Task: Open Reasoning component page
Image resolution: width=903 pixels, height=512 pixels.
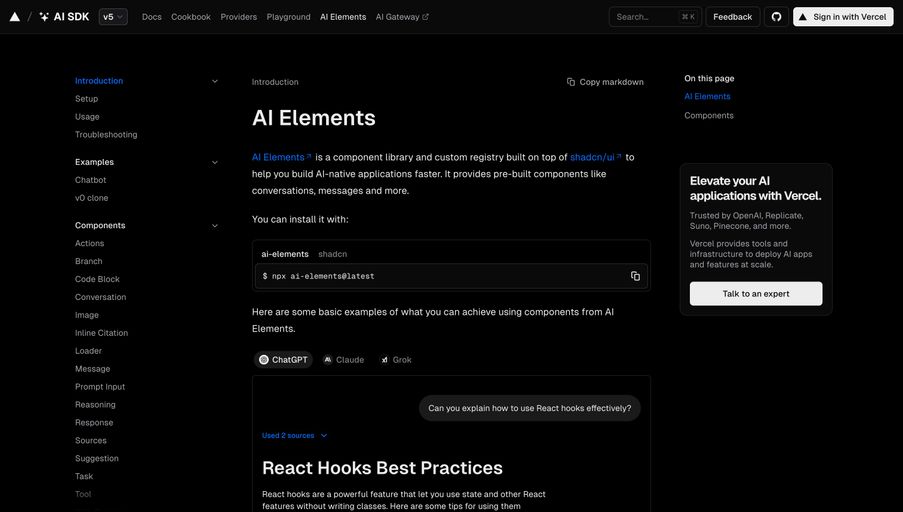Action: 95,404
